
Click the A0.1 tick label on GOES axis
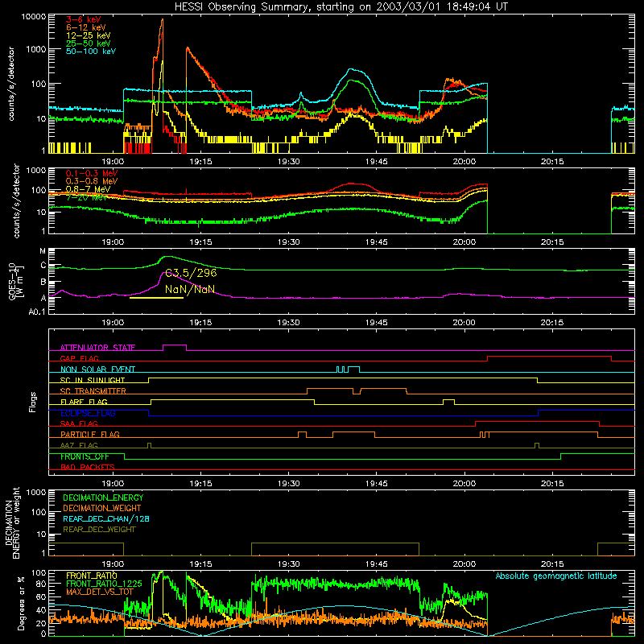pos(36,312)
